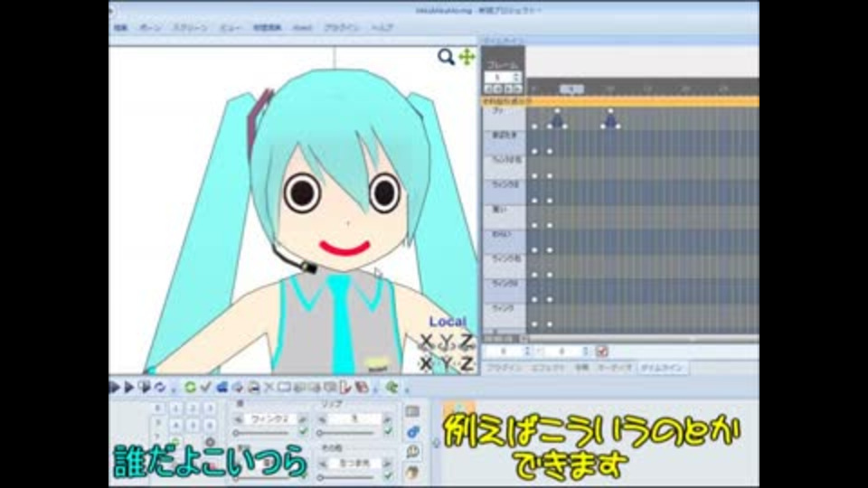Click the upper Y axis rotation handle
The height and width of the screenshot is (488, 868).
tap(446, 343)
